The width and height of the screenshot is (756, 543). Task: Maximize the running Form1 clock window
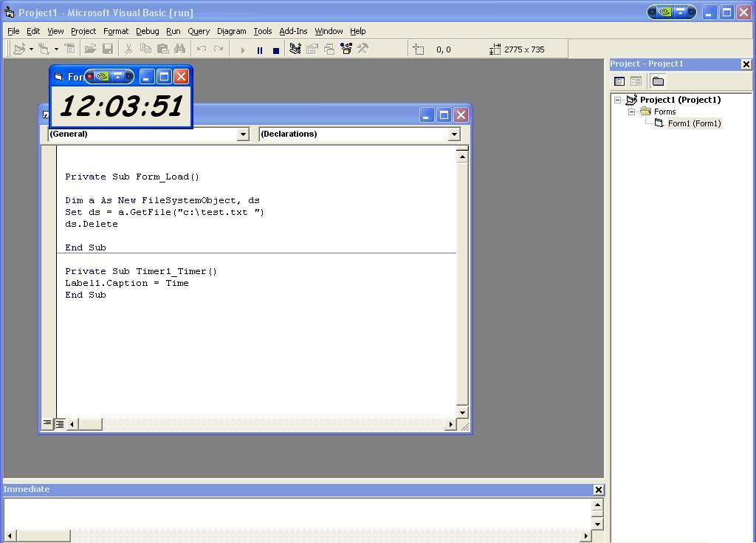click(x=164, y=76)
